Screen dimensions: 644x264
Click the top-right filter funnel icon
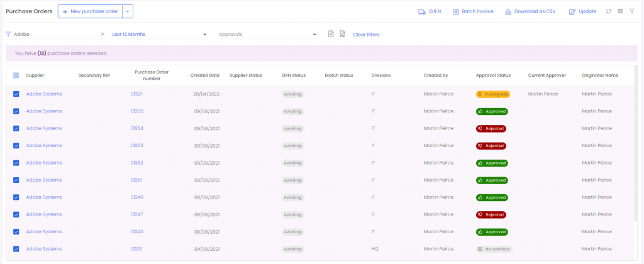(631, 11)
